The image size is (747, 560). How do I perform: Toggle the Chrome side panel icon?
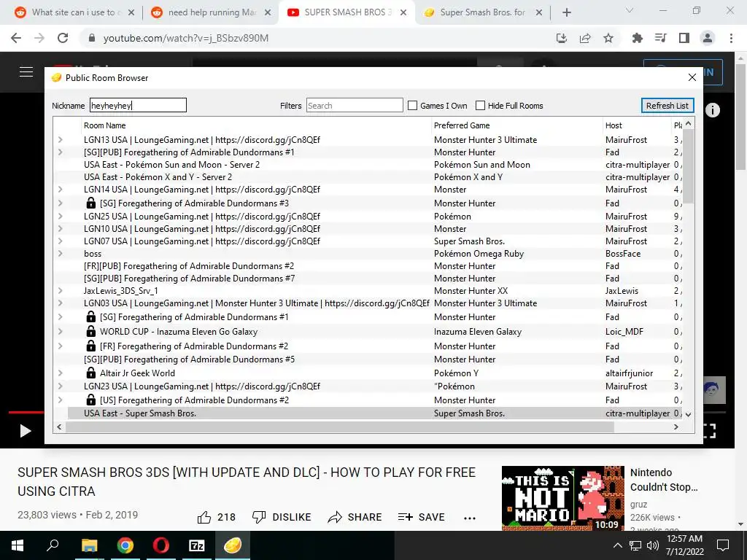point(684,38)
